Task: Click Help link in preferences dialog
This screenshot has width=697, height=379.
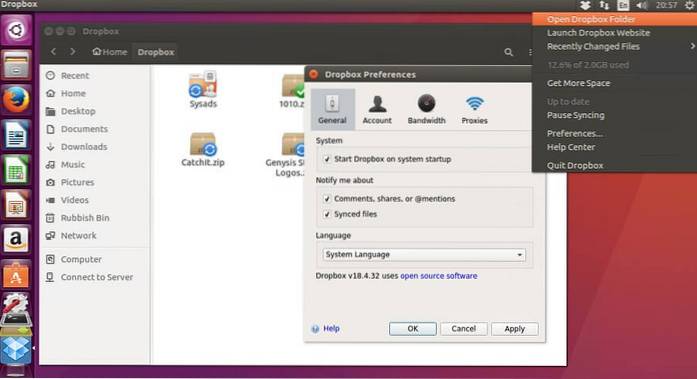Action: (x=331, y=328)
